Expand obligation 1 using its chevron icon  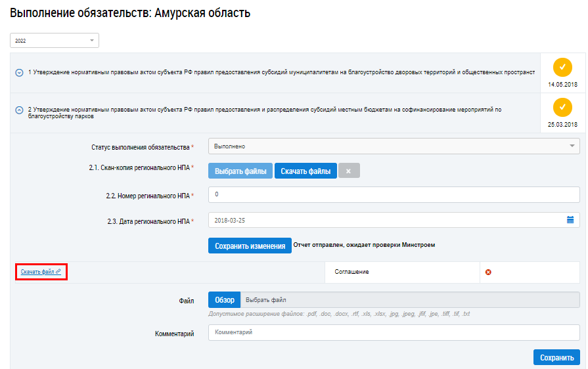tap(19, 72)
